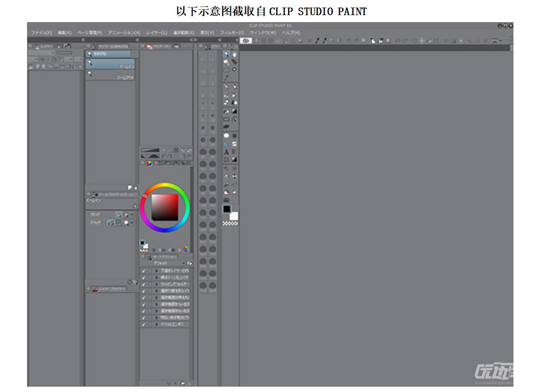
Task: Click the Save icon in command bar
Action: coord(388,41)
